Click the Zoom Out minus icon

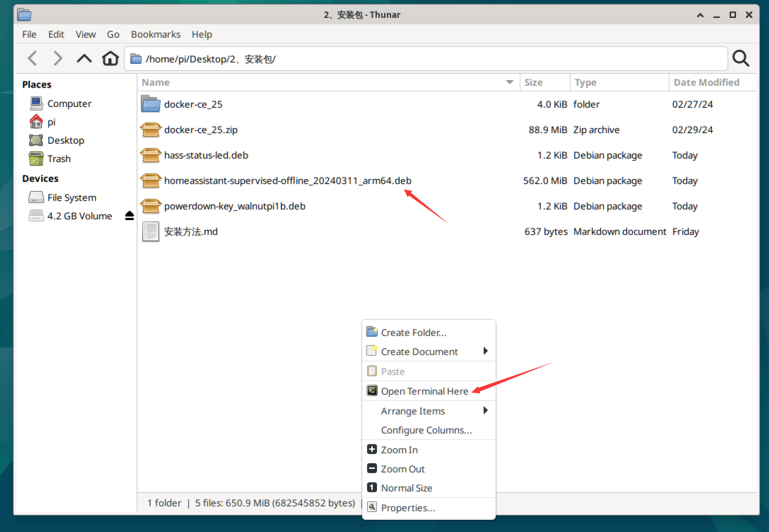coord(372,468)
